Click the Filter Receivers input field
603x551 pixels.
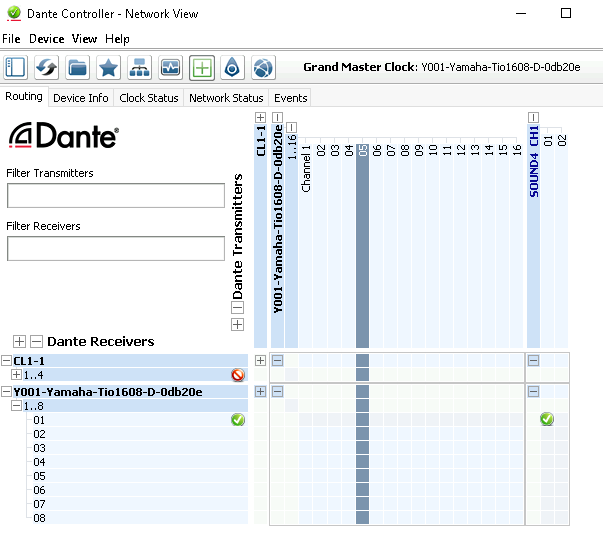116,248
